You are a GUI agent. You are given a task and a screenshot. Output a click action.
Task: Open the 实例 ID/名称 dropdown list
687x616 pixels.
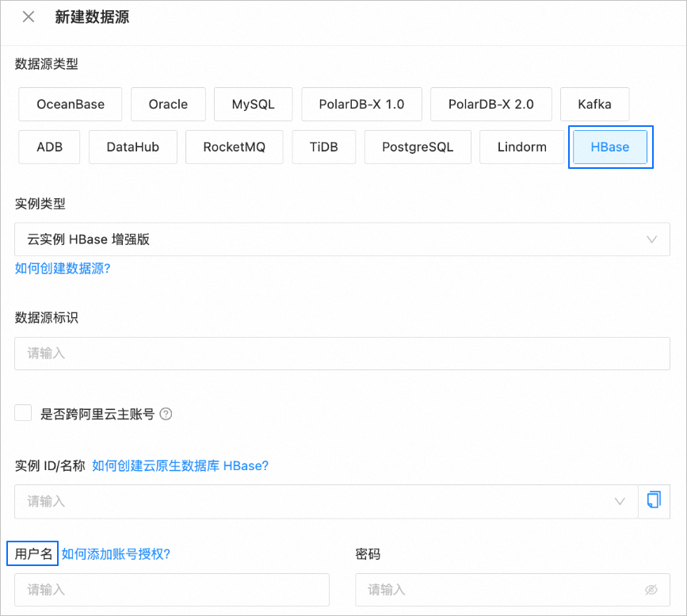click(x=619, y=501)
